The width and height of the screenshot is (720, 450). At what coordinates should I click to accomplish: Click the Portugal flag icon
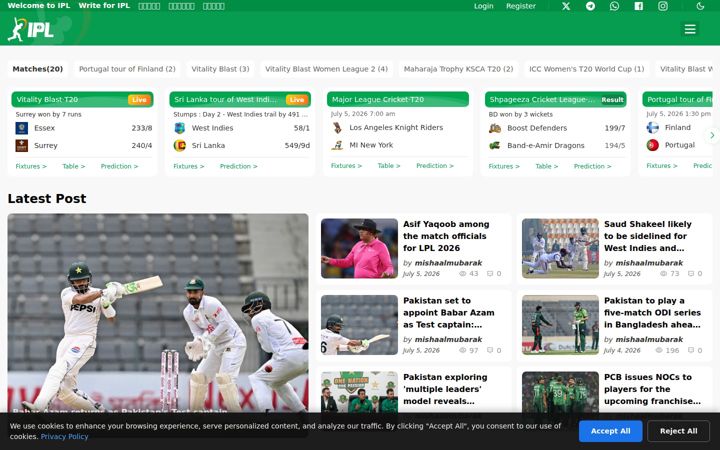pyautogui.click(x=652, y=145)
